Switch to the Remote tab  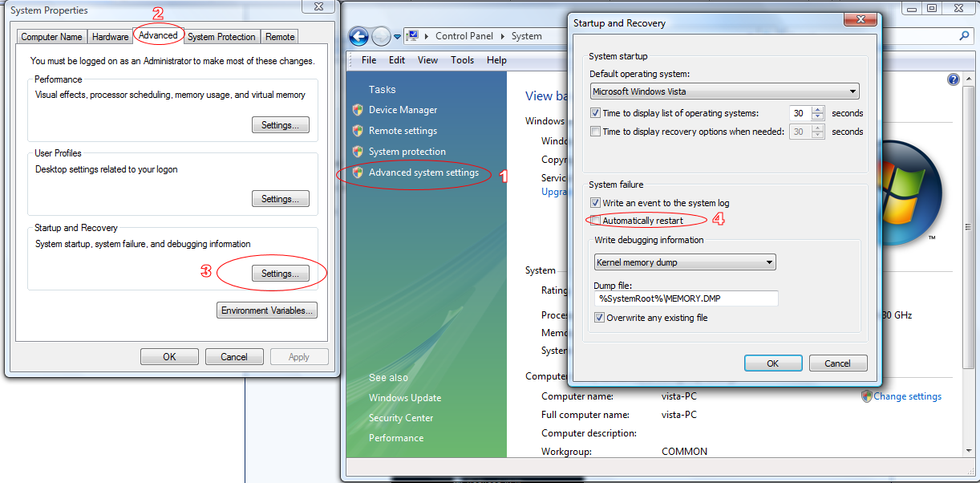point(280,37)
